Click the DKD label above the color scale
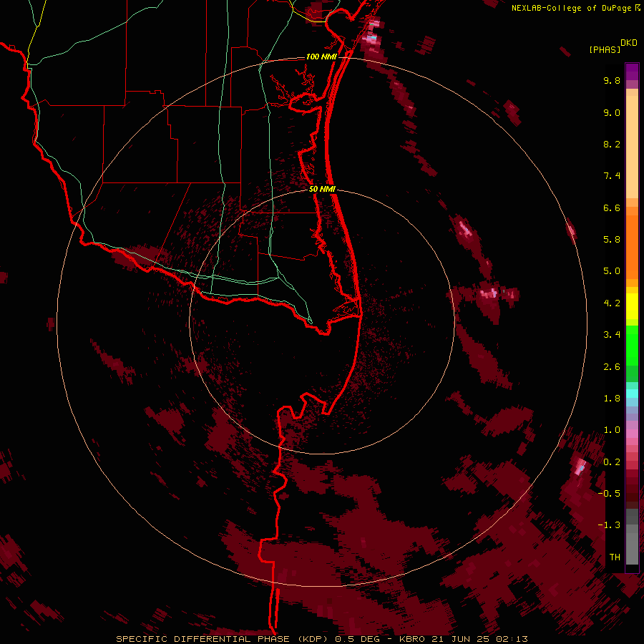This screenshot has width=644, height=644. tap(629, 42)
